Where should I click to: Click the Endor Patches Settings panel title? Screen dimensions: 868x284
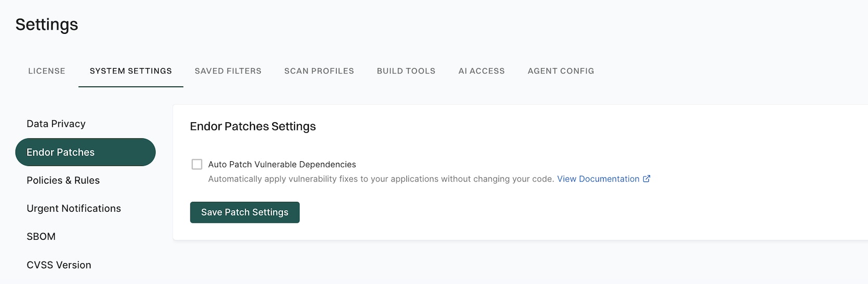(x=253, y=126)
